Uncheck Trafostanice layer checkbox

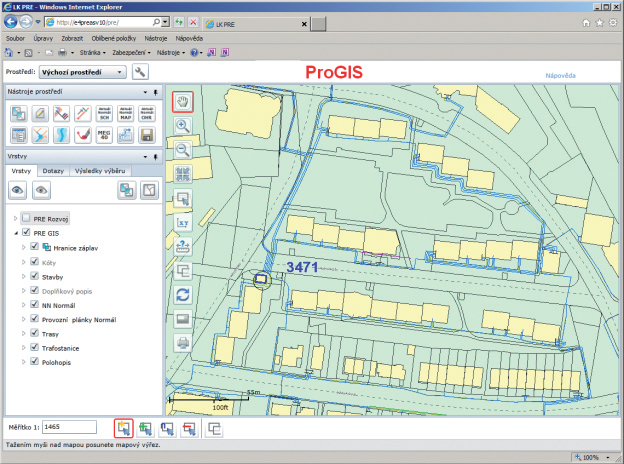point(35,347)
